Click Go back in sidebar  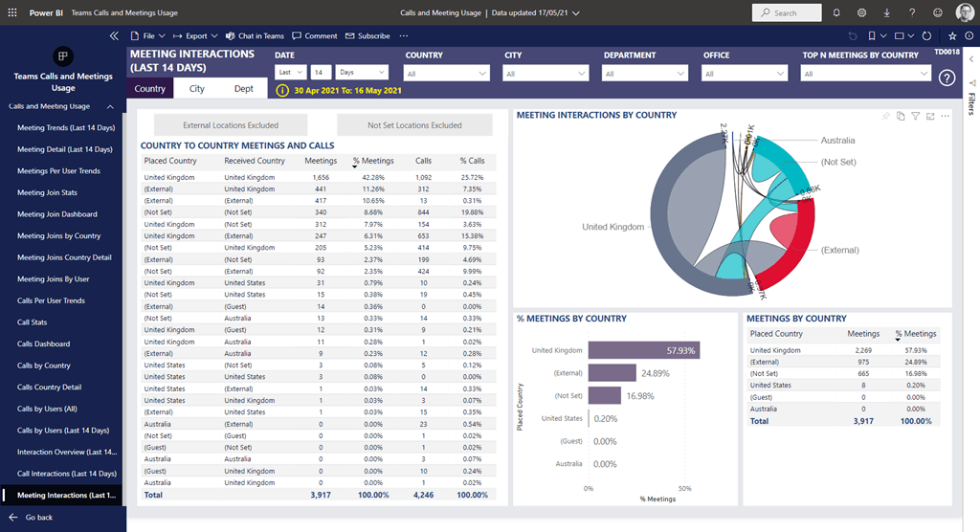click(38, 518)
